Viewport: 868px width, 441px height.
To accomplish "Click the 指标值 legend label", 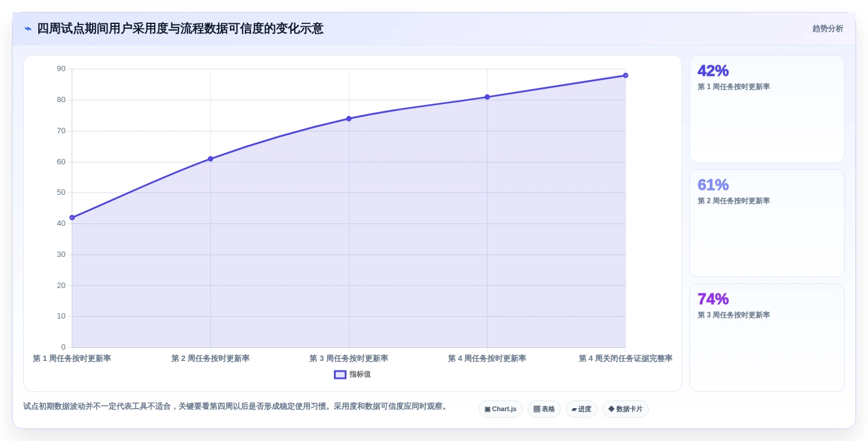I will click(360, 375).
